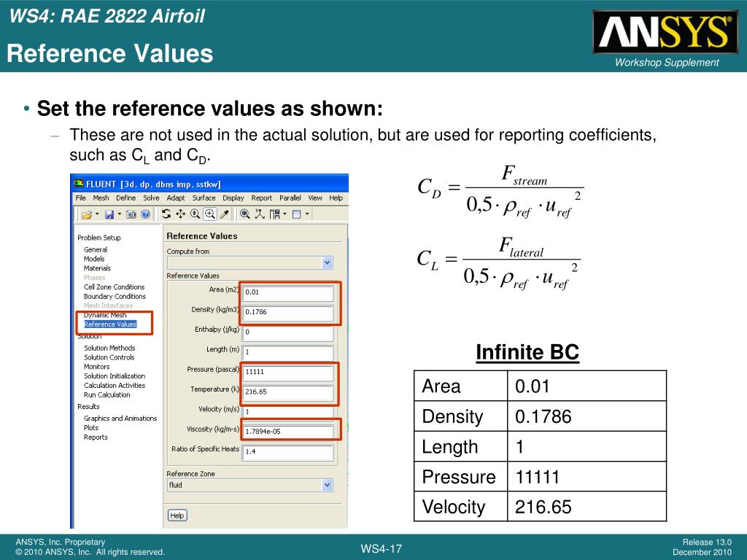The image size is (747, 560).
Task: Click the arrange workspace layout icon
Action: tap(274, 214)
